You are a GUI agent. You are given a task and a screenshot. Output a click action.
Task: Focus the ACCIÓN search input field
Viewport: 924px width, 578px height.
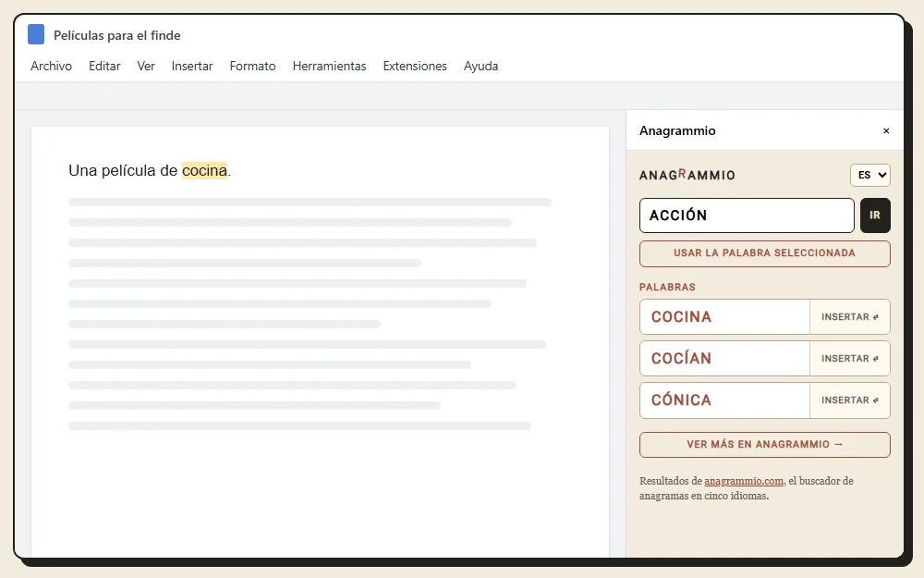coord(747,215)
